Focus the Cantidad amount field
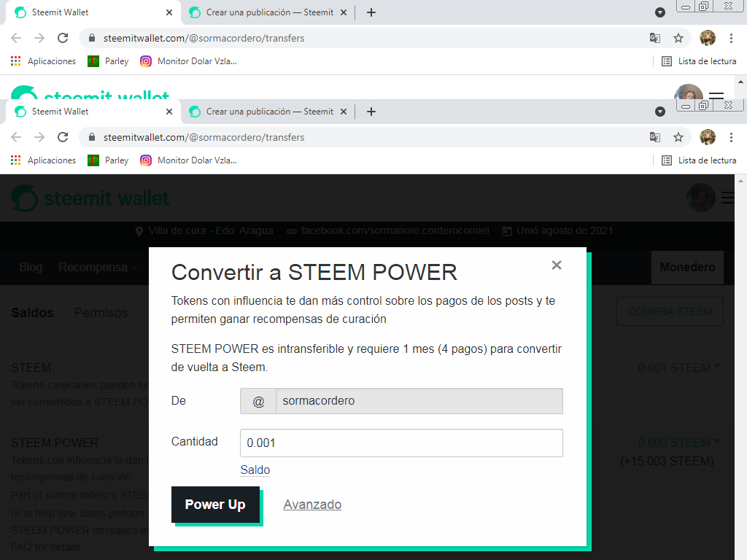This screenshot has height=560, width=747. pos(401,443)
